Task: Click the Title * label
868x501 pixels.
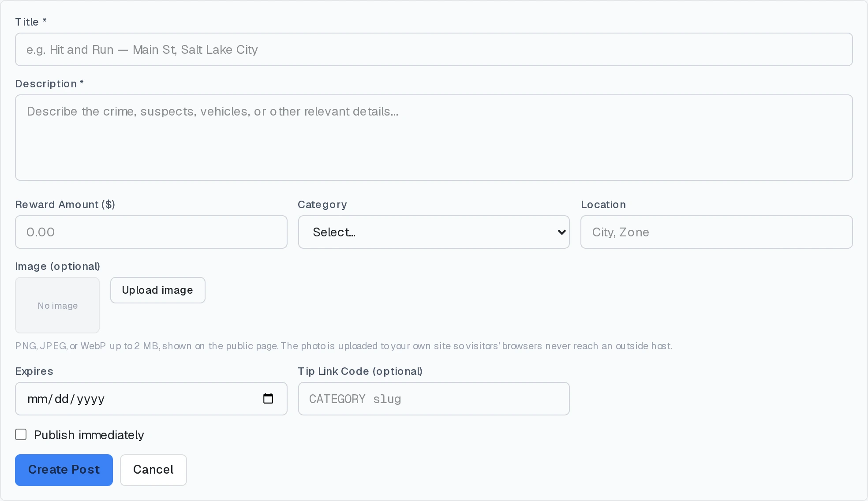Action: (31, 22)
